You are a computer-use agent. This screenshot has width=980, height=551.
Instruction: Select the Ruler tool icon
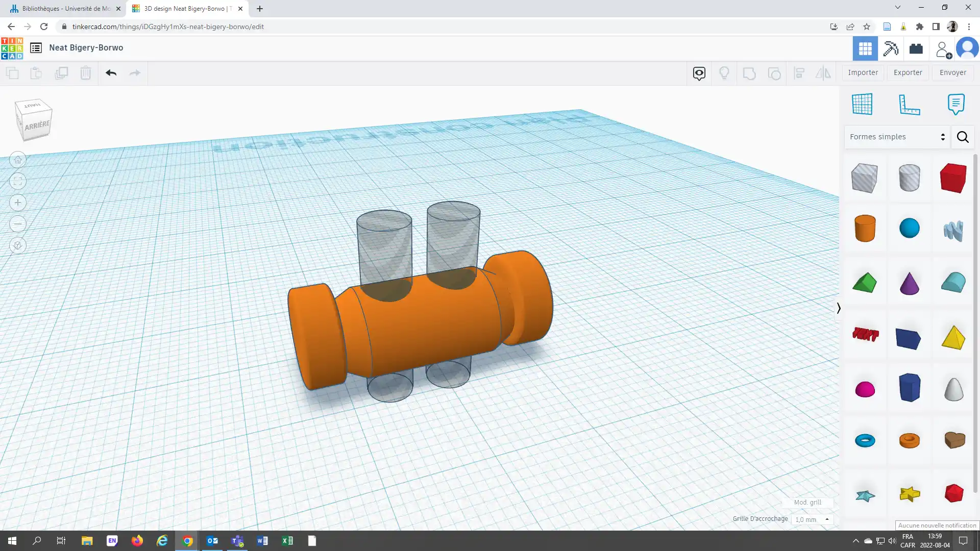tap(909, 104)
